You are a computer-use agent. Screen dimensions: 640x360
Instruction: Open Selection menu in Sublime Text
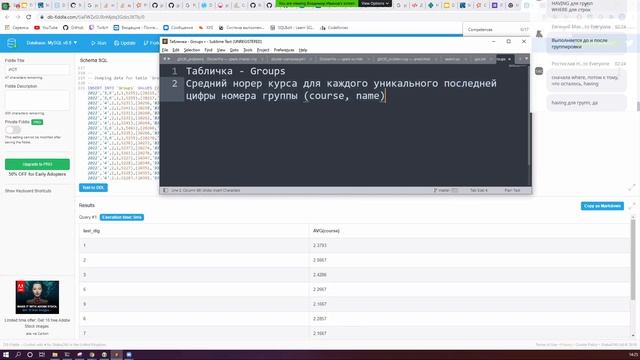pyautogui.click(x=191, y=50)
